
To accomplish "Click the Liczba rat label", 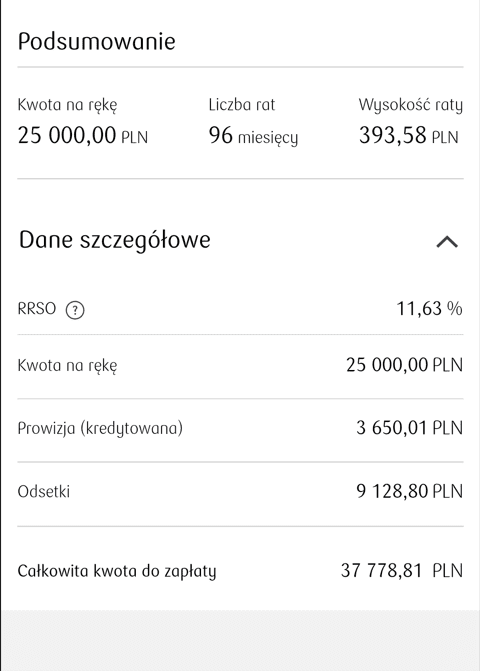I will [x=242, y=105].
